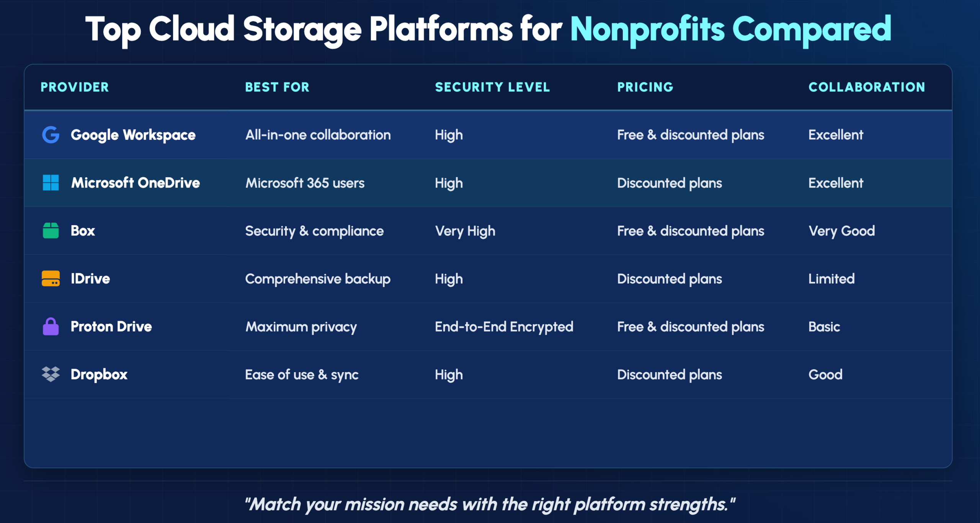Select the SECURITY LEVEL column header
Screen dimensions: 980x523
[x=492, y=87]
